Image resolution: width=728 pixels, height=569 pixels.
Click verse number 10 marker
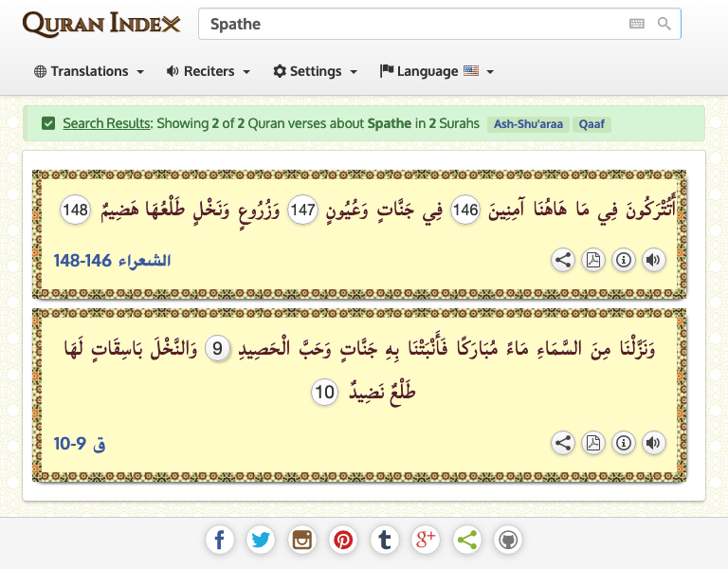pyautogui.click(x=324, y=392)
